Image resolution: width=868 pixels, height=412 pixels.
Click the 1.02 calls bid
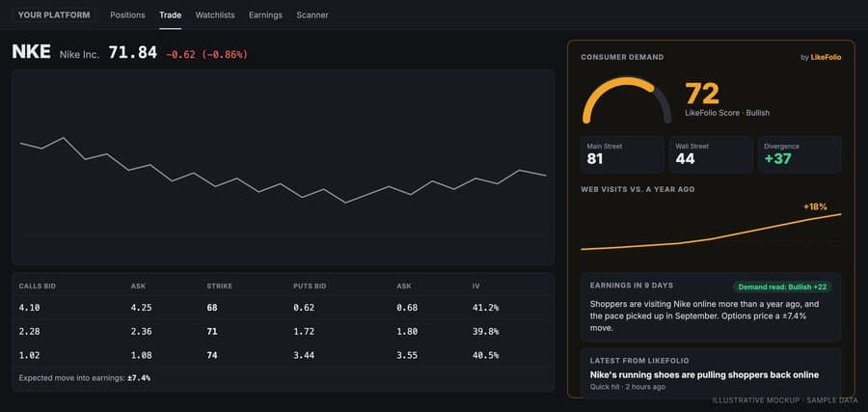coord(29,355)
